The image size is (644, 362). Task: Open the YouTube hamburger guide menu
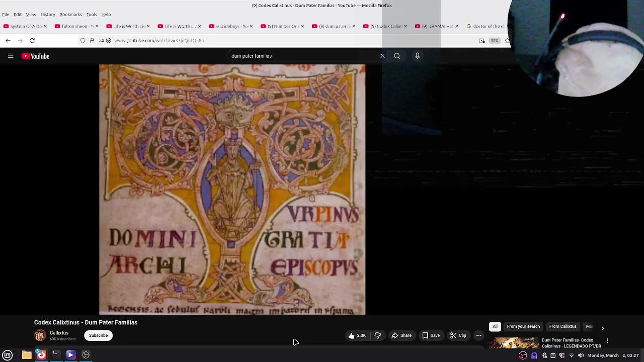click(x=11, y=56)
